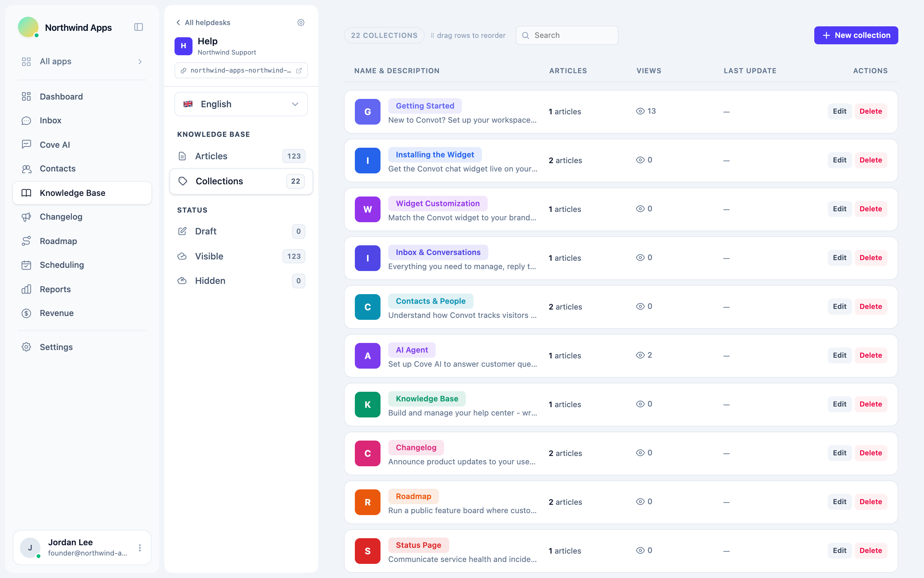The image size is (924, 578).
Task: Delete the Knowledge Base collection
Action: 870,404
